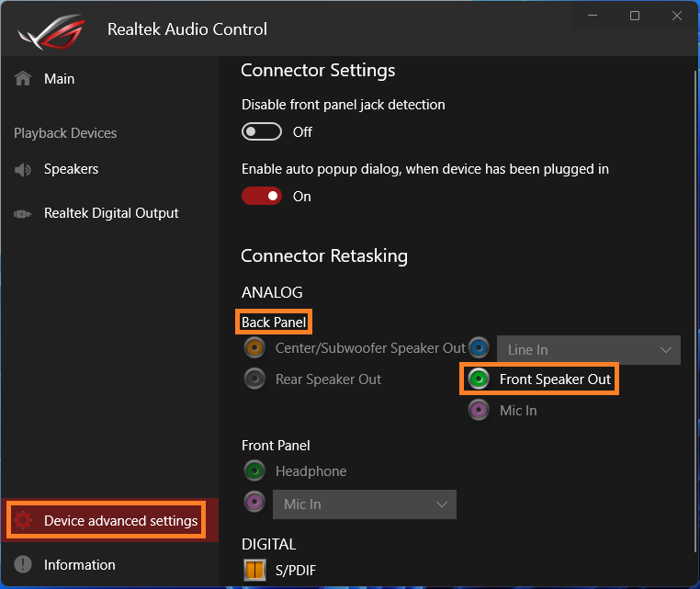This screenshot has height=589, width=700.
Task: Click the pink front panel Mic In jack
Action: 254,502
